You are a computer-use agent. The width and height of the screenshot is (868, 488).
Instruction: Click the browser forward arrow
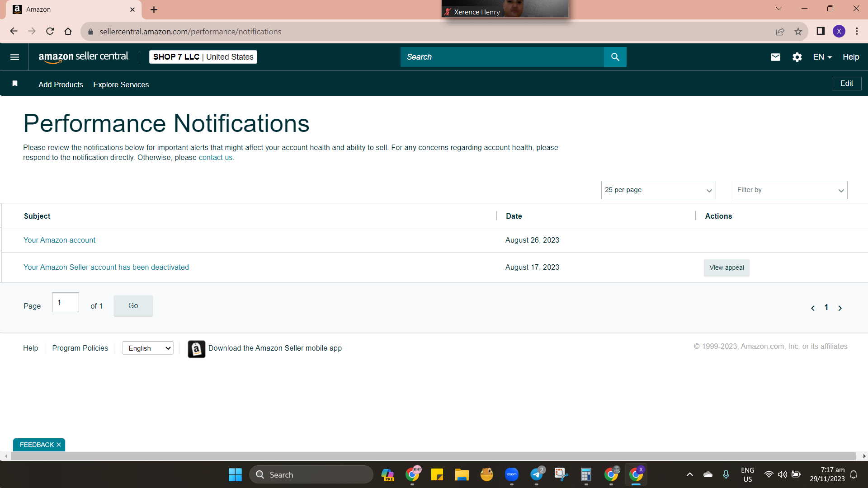point(32,31)
